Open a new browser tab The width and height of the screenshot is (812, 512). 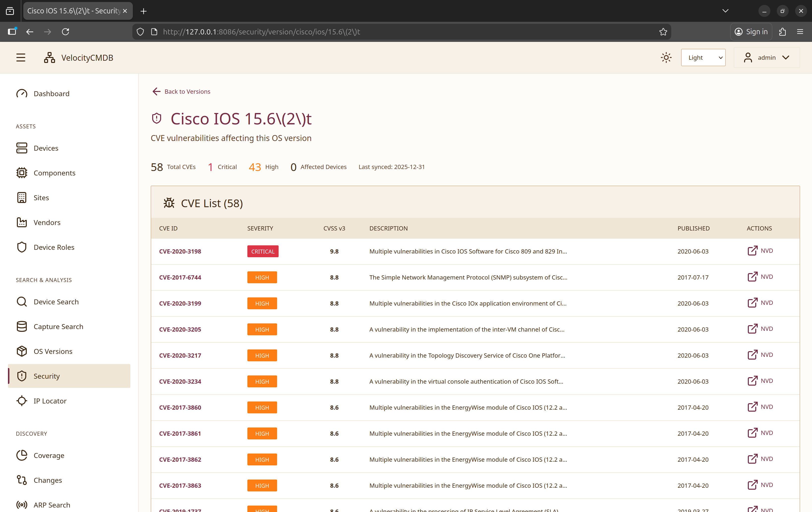[143, 11]
